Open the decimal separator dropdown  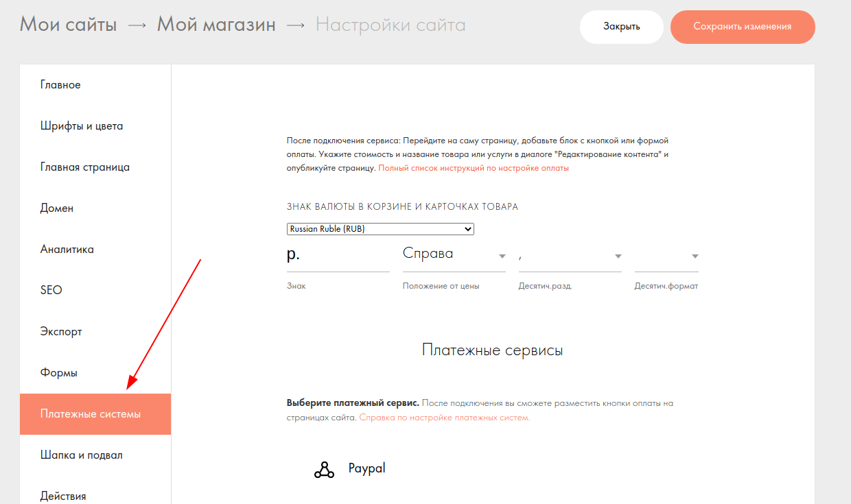point(570,255)
